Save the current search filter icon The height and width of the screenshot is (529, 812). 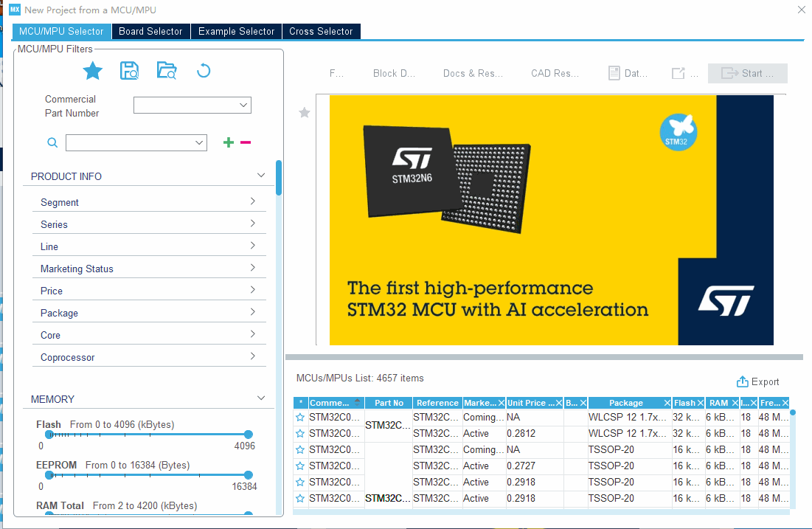[x=129, y=71]
